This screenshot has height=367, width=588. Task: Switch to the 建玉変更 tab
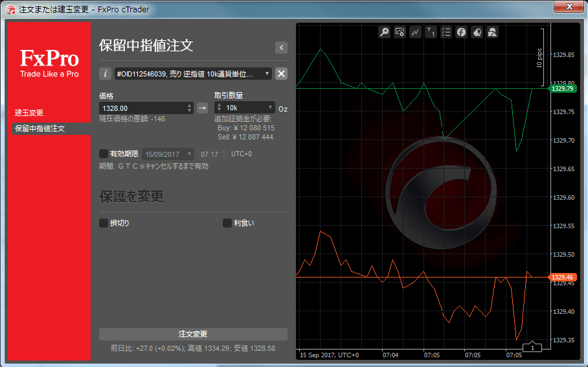pos(29,113)
